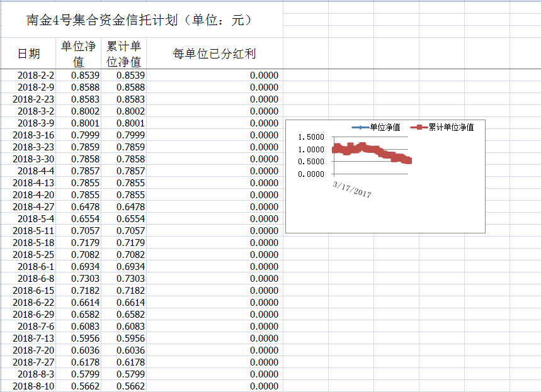Click the chart axis value 0.5000
The height and width of the screenshot is (392, 541).
pyautogui.click(x=311, y=162)
